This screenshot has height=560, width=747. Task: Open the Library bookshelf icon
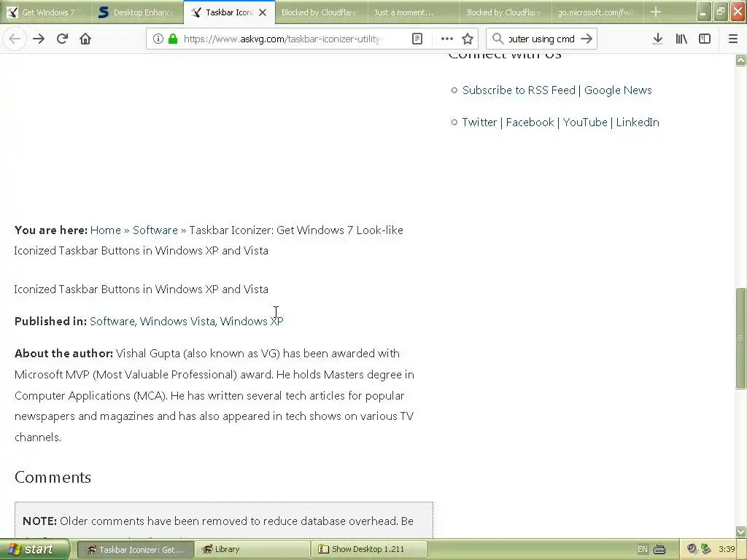681,39
